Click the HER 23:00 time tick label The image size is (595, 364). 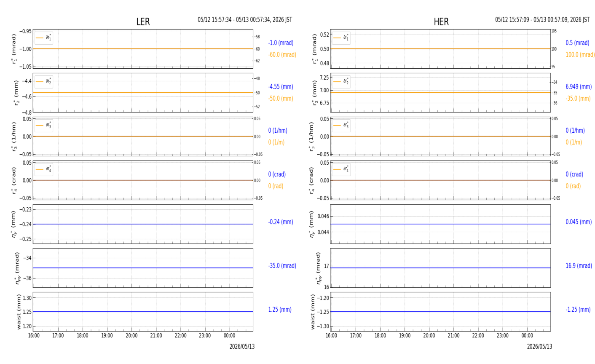(503, 336)
